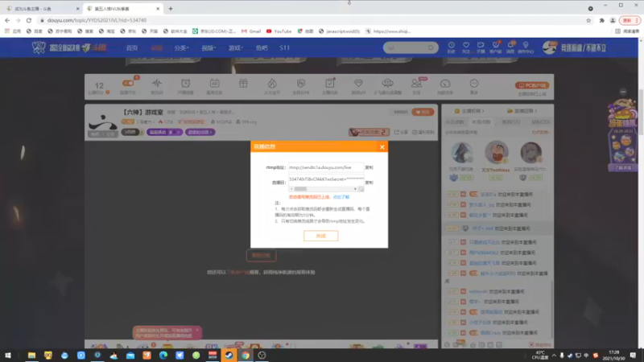Click the gift box icon in streamer toolbar
Viewport: 644px width, 362px height.
click(x=243, y=84)
